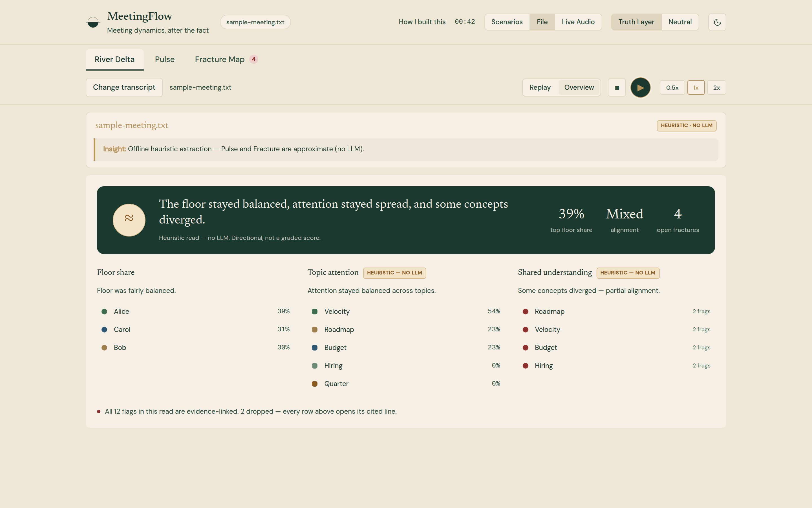Screen dimensions: 812x508
Task: Open the Roadmap 2 frags shared understanding row
Action: click(x=616, y=312)
